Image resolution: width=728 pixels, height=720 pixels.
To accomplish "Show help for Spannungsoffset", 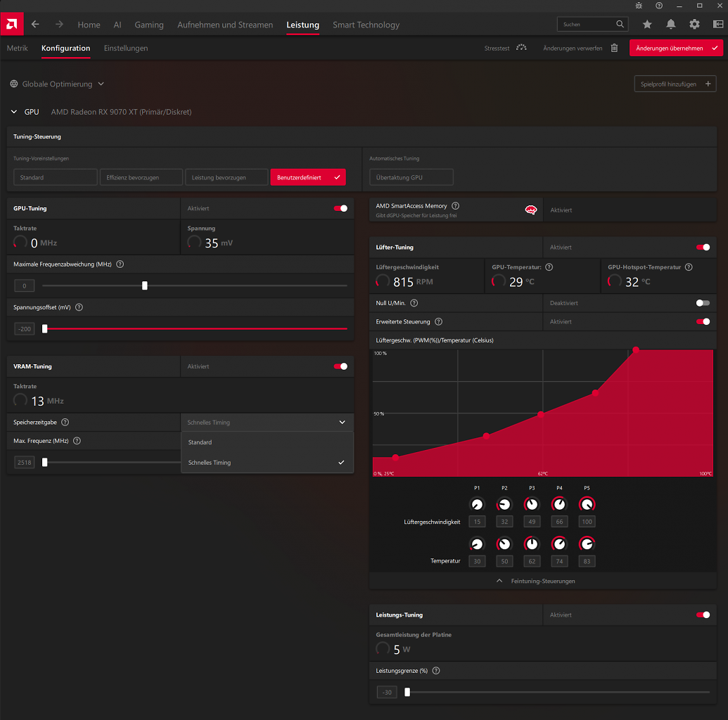I will pos(79,307).
